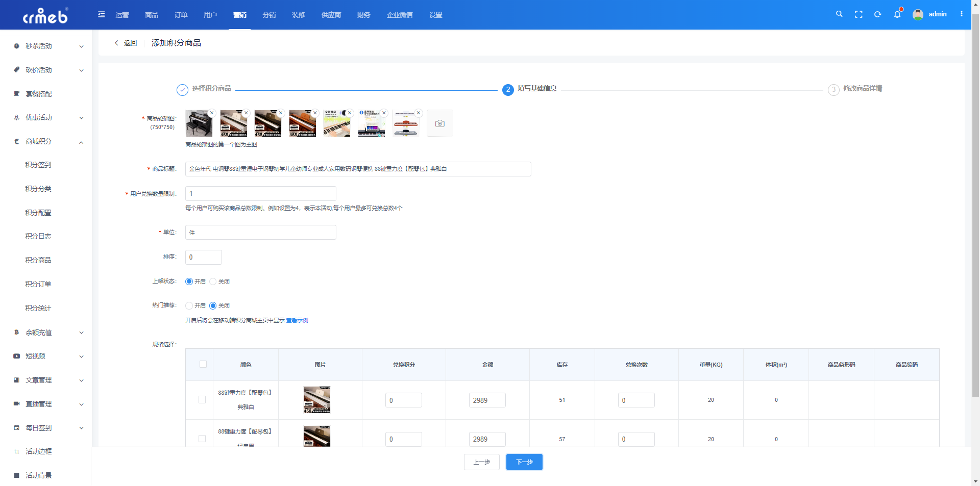Select 关闭 for 上架状态

pyautogui.click(x=219, y=282)
